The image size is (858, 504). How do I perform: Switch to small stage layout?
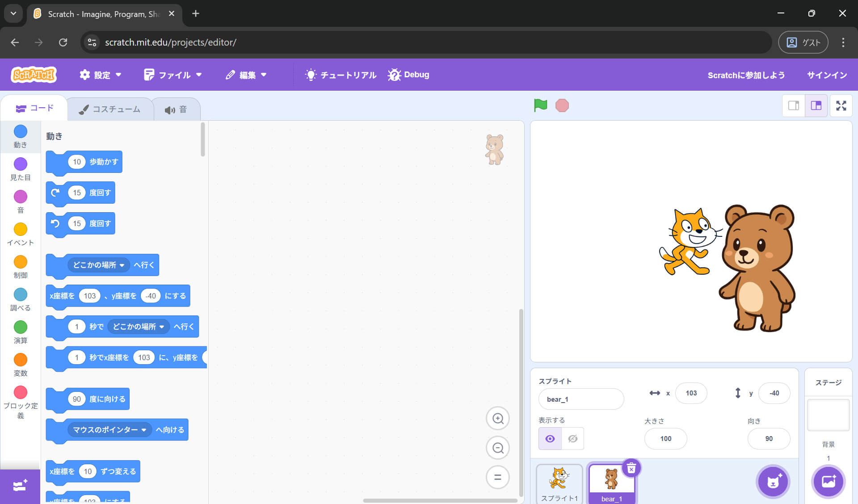click(794, 106)
